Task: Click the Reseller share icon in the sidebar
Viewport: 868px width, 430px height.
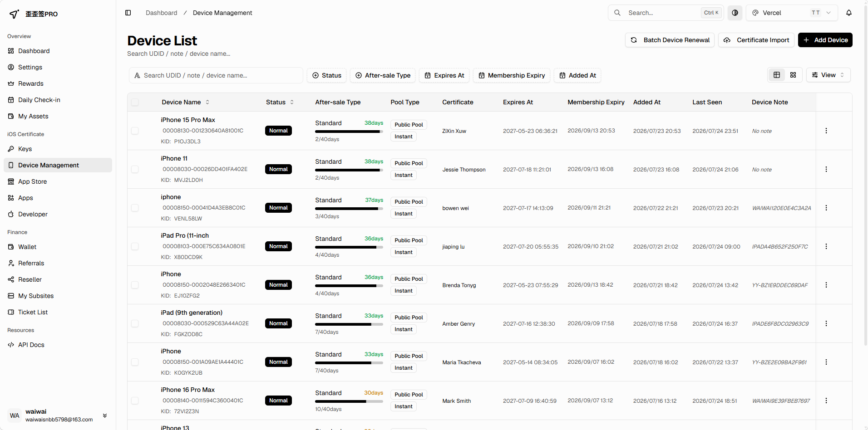Action: (x=11, y=279)
